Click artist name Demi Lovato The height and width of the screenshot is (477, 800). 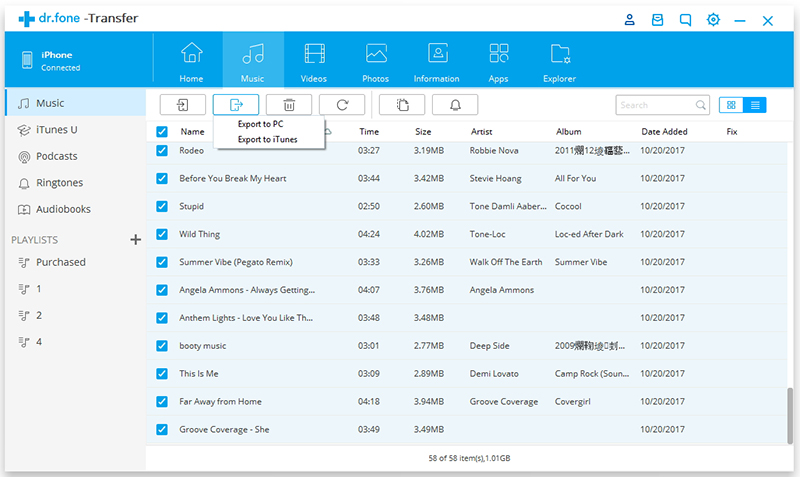[494, 373]
